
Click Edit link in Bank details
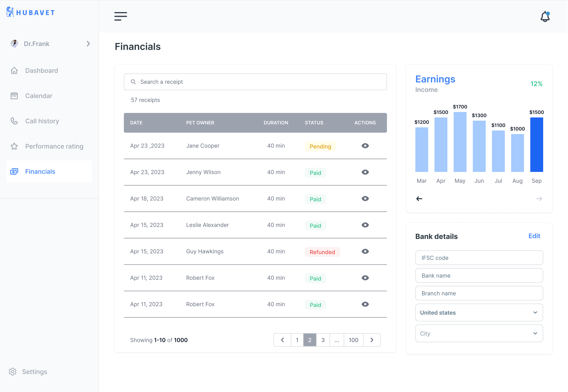534,236
